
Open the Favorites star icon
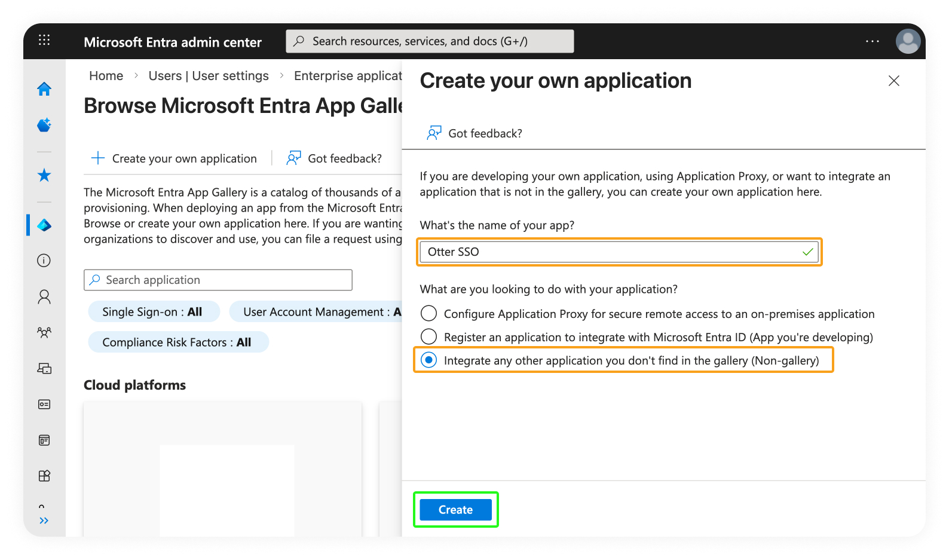tap(44, 175)
